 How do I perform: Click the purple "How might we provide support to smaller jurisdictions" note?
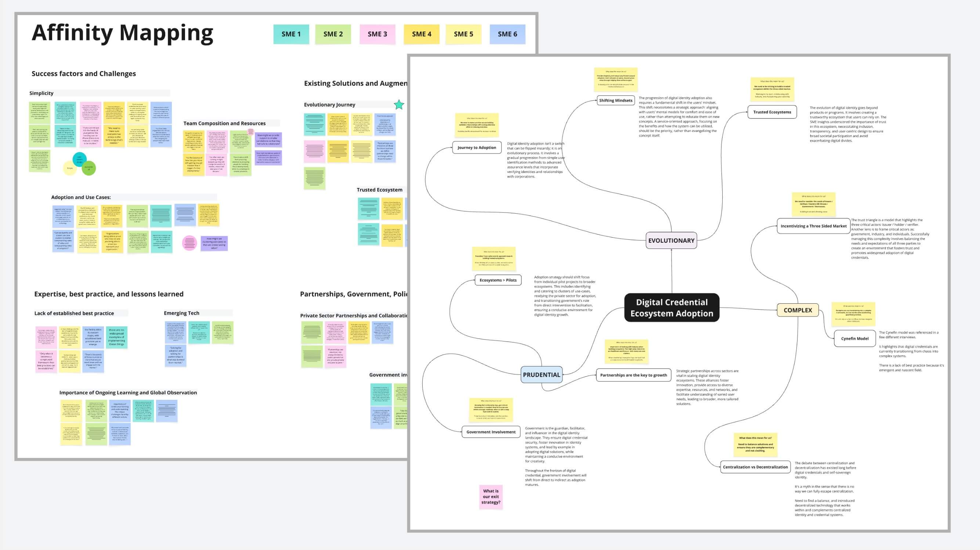[269, 140]
